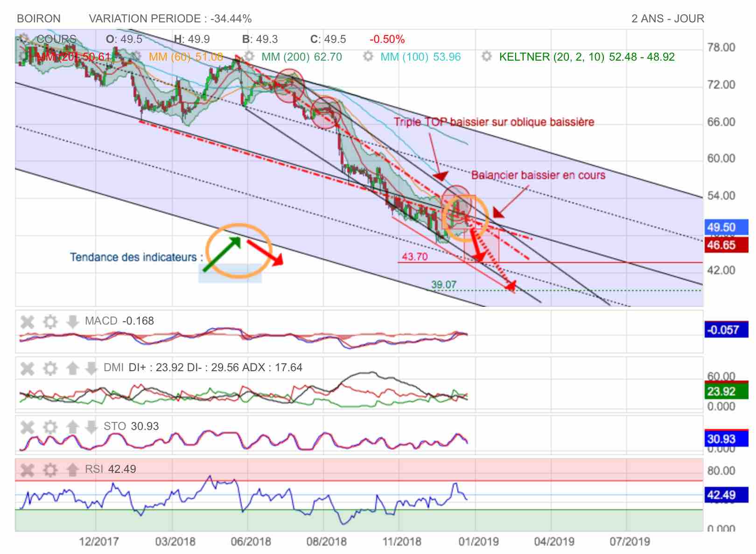This screenshot has width=756, height=554.
Task: Open STO indicator settings gear
Action: pos(50,427)
